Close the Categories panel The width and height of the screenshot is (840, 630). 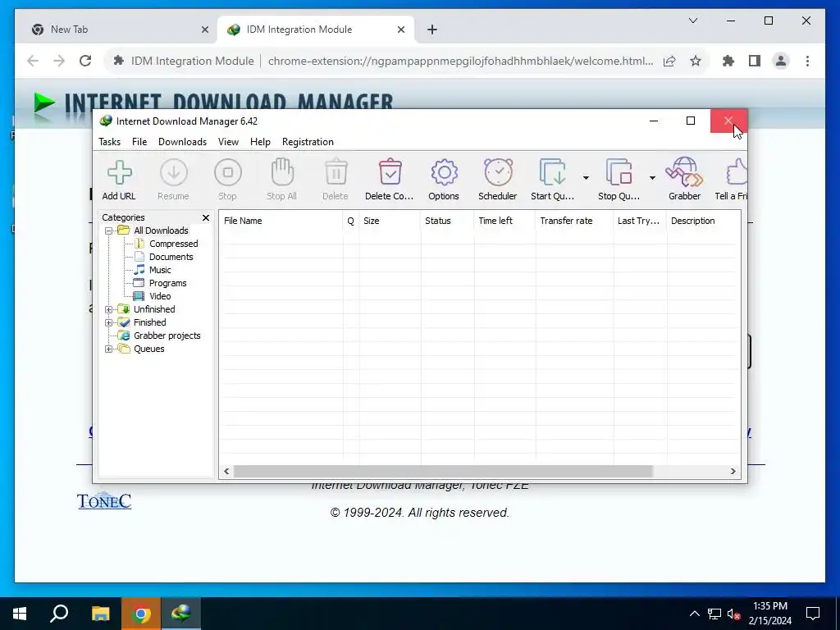tap(206, 217)
